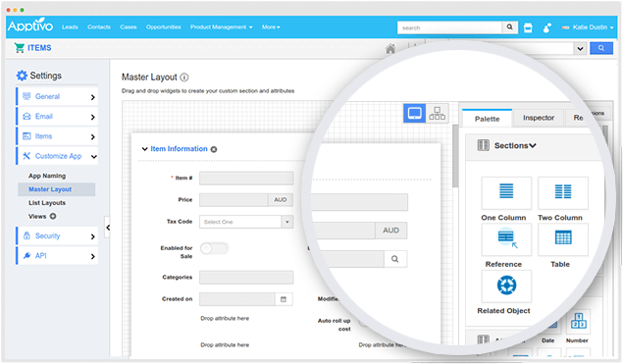Open the Tax Code Select One dropdown
The image size is (623, 364).
click(x=246, y=222)
